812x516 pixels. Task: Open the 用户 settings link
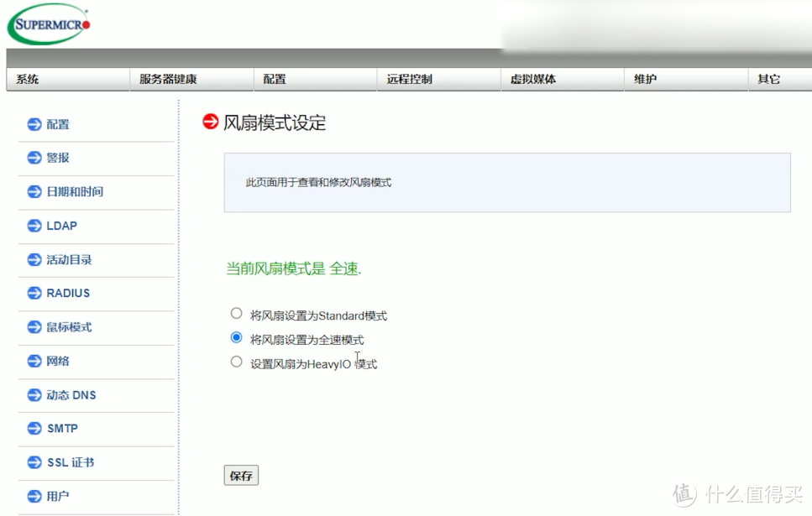pyautogui.click(x=57, y=496)
